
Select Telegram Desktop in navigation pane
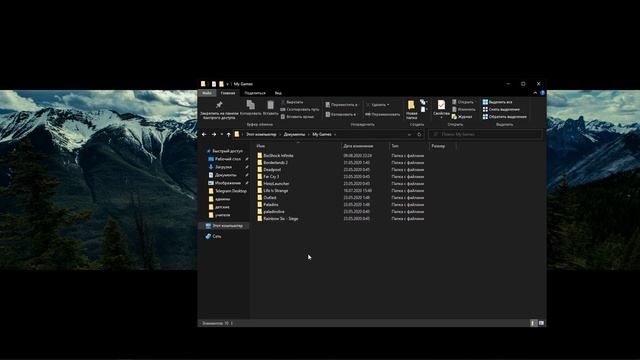[231, 191]
